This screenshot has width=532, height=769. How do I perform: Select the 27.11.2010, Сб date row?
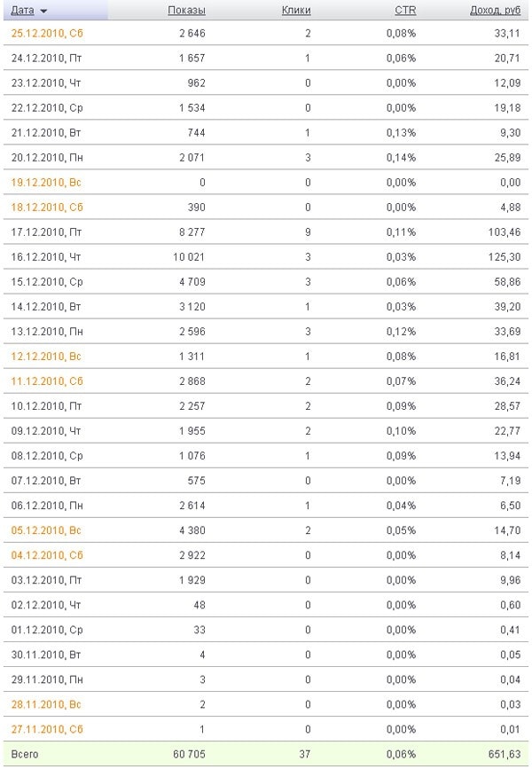pyautogui.click(x=47, y=729)
